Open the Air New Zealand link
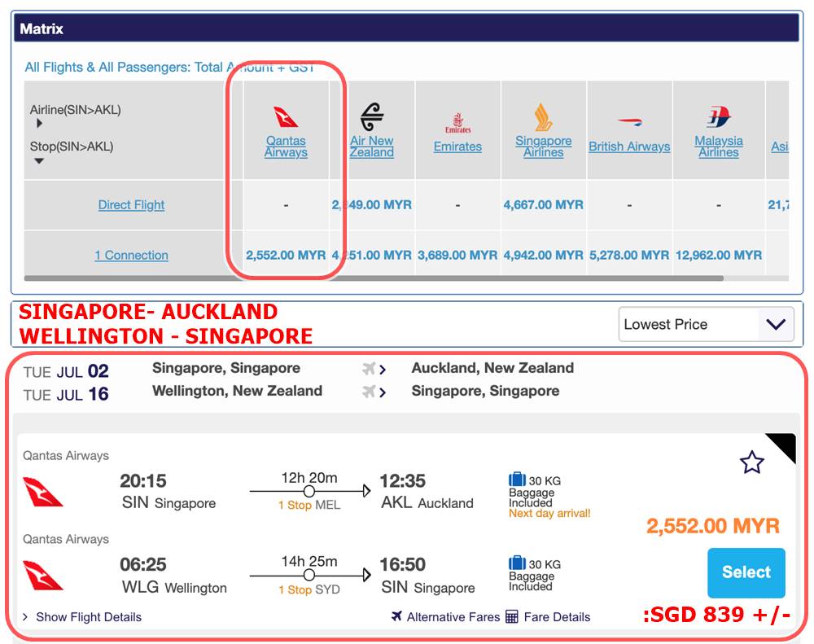814x644 pixels. [x=372, y=147]
